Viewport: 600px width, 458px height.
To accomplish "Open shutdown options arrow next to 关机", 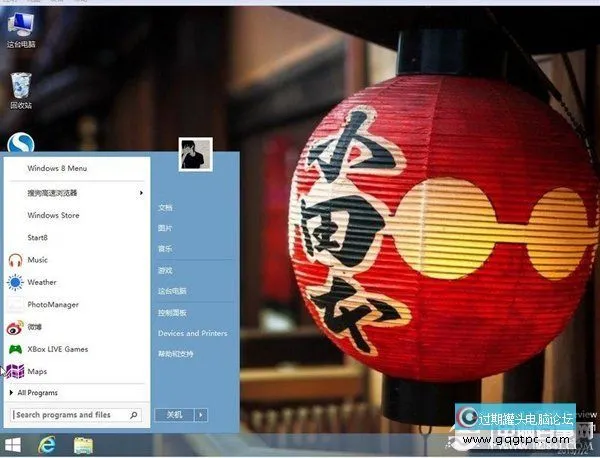I will pyautogui.click(x=201, y=414).
